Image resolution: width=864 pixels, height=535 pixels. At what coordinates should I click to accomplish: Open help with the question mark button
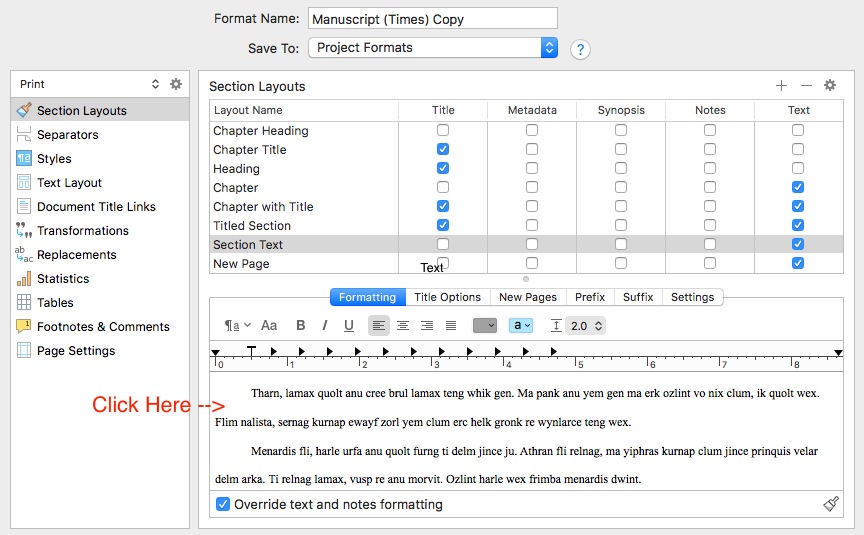tap(579, 49)
